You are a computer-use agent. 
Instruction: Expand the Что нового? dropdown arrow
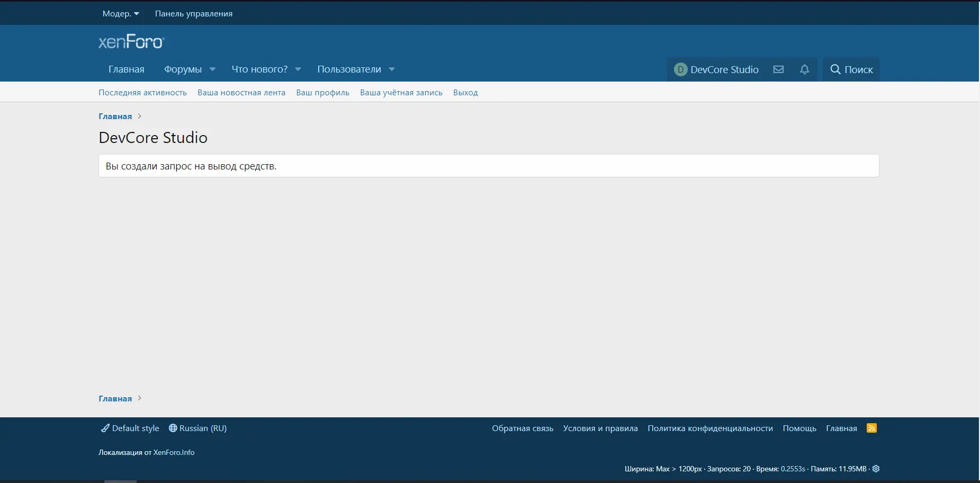point(298,69)
